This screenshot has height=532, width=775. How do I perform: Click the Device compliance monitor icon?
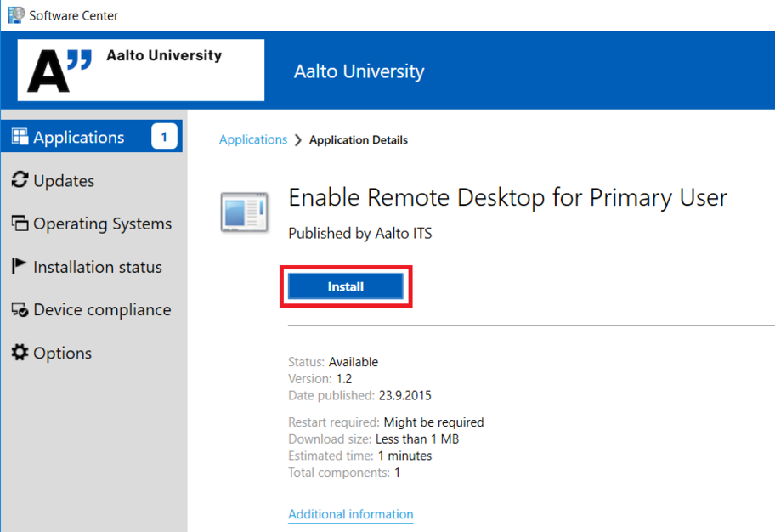coord(20,310)
